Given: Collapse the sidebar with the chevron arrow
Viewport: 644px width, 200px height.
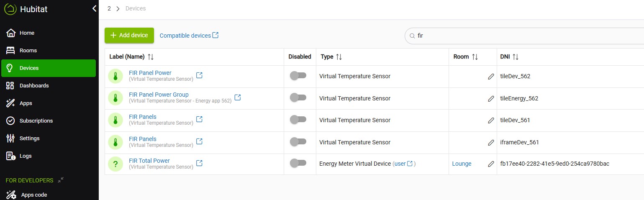Looking at the screenshot, I should [x=94, y=8].
